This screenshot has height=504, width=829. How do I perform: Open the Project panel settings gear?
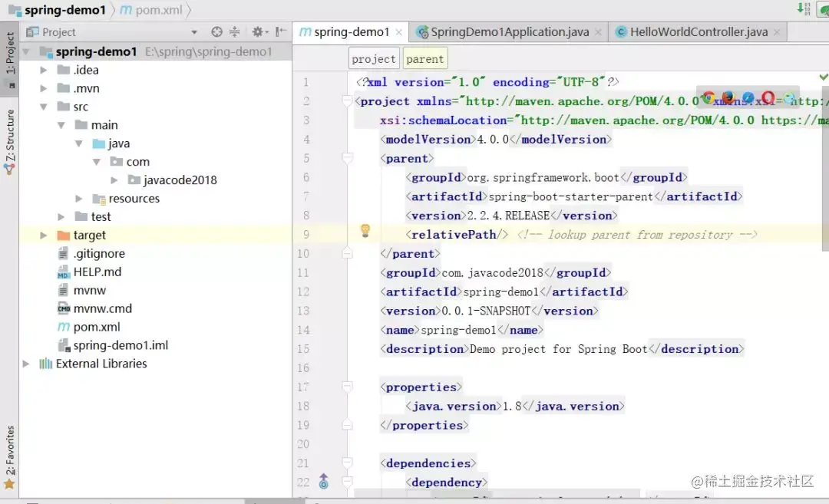pyautogui.click(x=257, y=32)
